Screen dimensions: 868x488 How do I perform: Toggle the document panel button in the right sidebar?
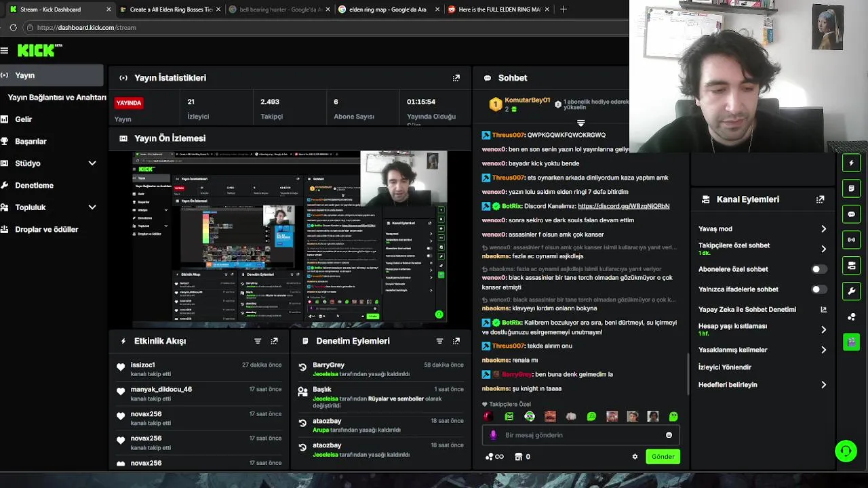(852, 188)
